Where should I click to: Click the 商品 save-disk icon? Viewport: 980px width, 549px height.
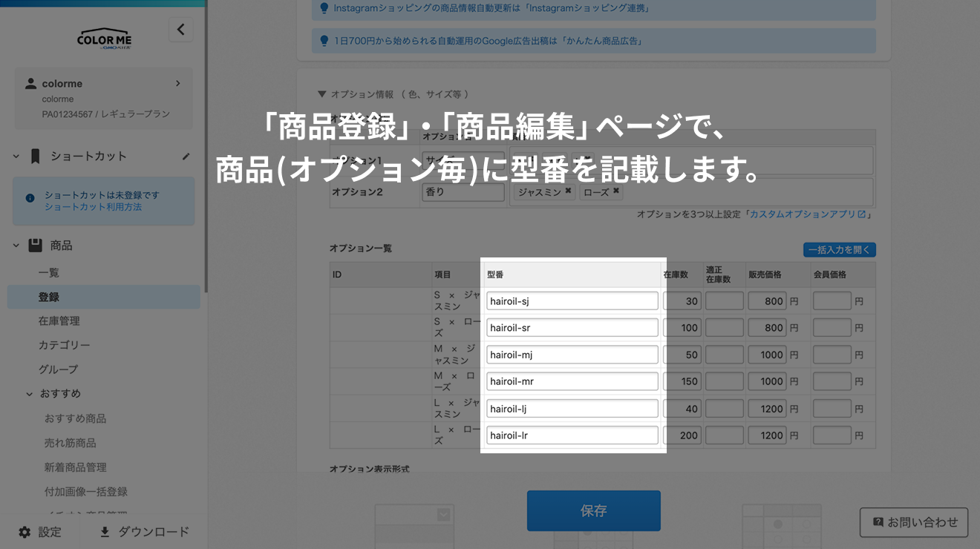click(35, 245)
